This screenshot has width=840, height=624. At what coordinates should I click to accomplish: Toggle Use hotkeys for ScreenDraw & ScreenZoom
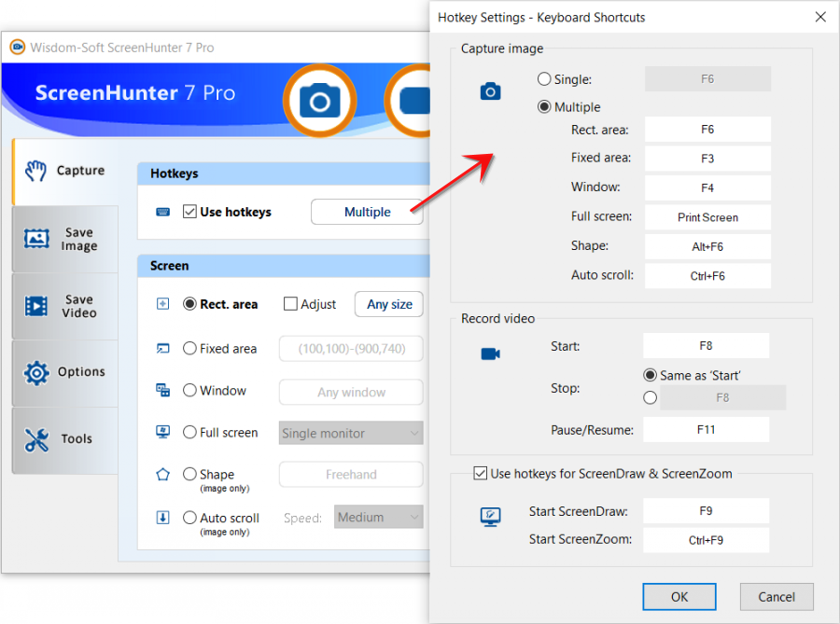pos(480,474)
